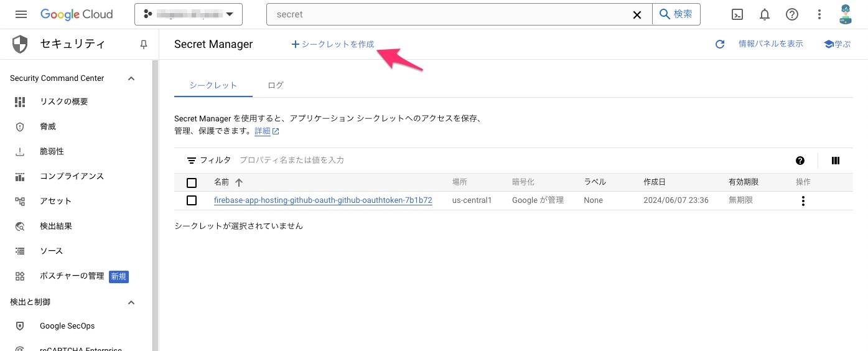Open the three-dot actions menu for the secret
The width and height of the screenshot is (868, 351).
tap(803, 201)
